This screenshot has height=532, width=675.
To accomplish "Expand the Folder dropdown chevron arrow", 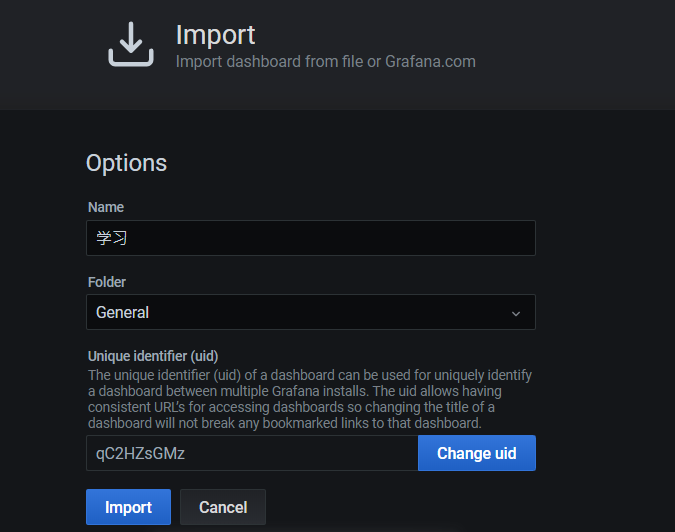I will (x=516, y=313).
